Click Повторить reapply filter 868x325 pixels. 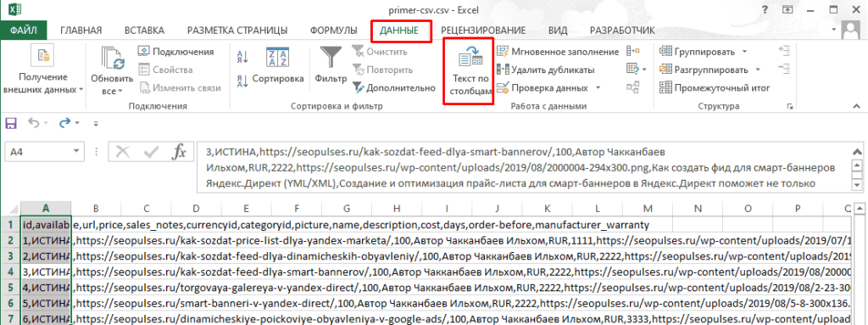pos(382,70)
